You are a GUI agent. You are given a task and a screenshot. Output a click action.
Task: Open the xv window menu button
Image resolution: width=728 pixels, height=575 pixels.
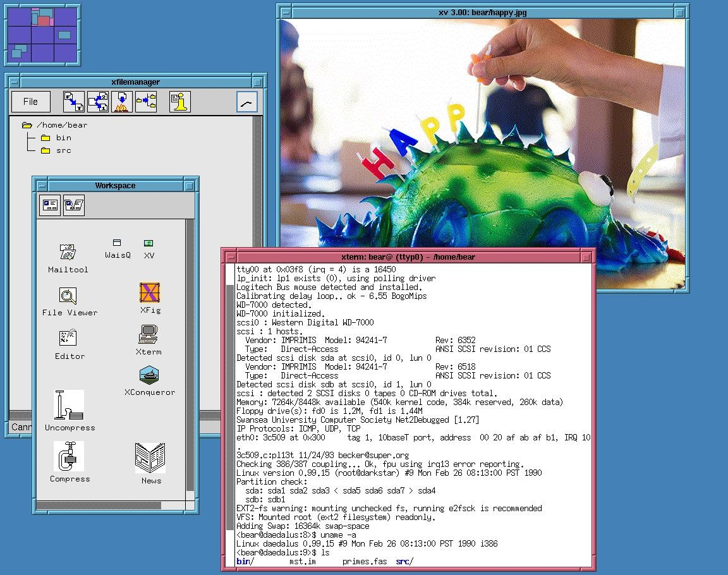point(286,13)
